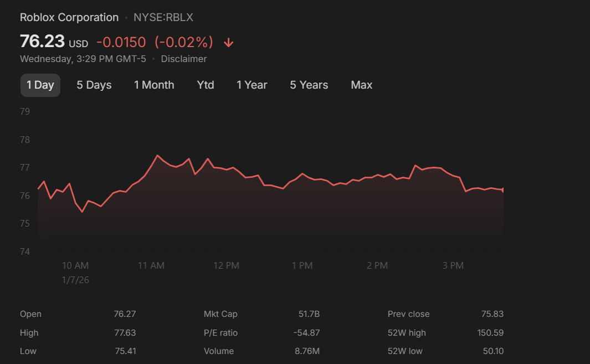Click the Mkt Cap label

pyautogui.click(x=220, y=314)
